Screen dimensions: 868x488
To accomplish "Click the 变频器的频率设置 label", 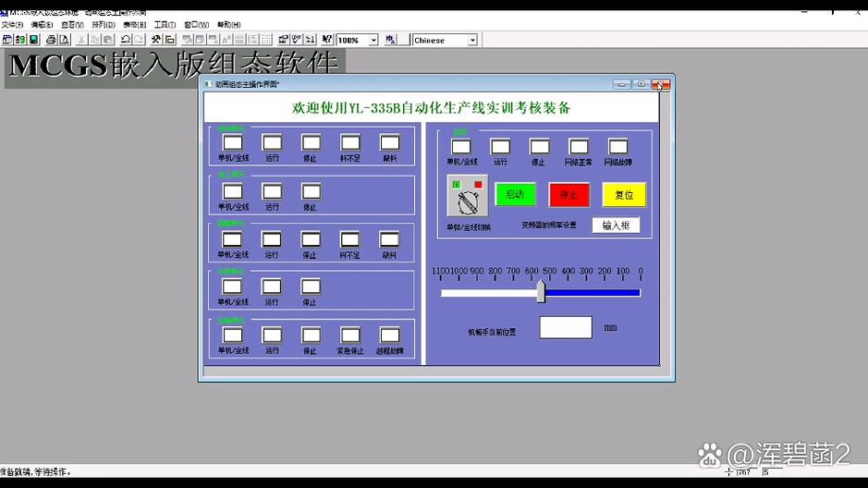I will [549, 226].
